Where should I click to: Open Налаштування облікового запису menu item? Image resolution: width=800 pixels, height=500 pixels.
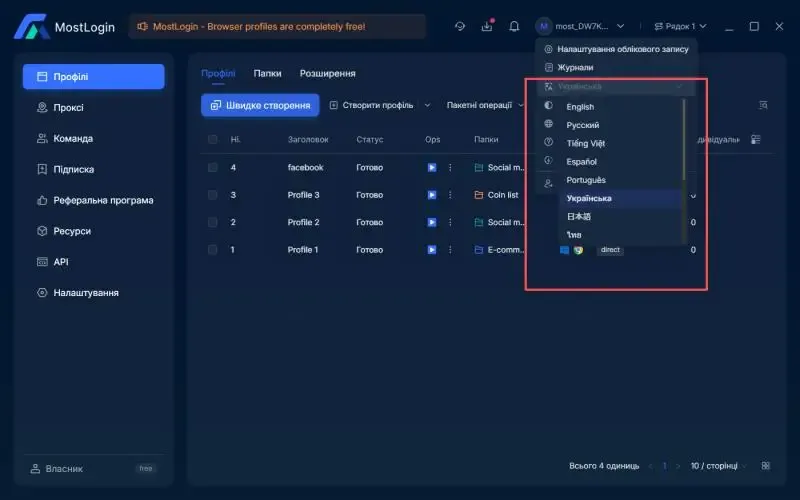617,49
